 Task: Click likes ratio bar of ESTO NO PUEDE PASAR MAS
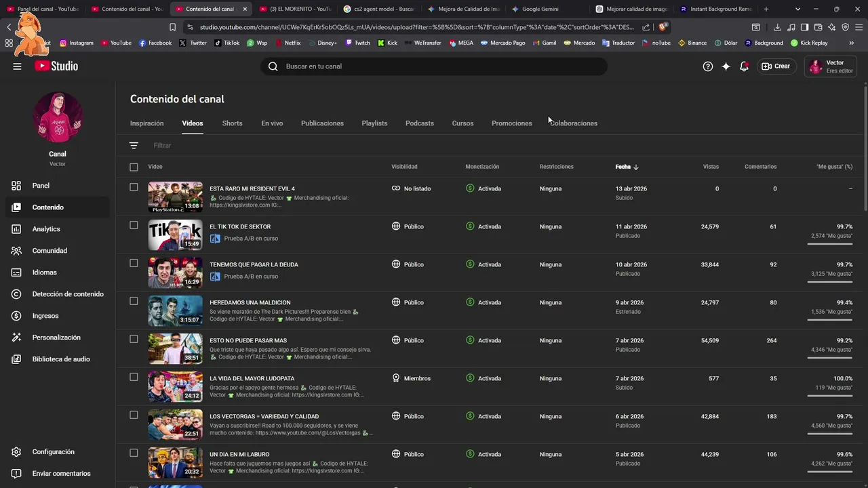tap(830, 357)
